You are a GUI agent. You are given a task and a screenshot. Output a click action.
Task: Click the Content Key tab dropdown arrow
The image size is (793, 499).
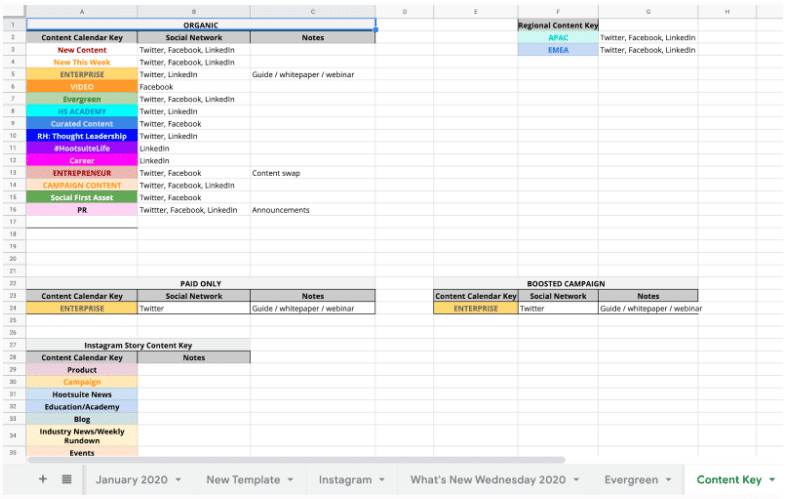tap(772, 480)
